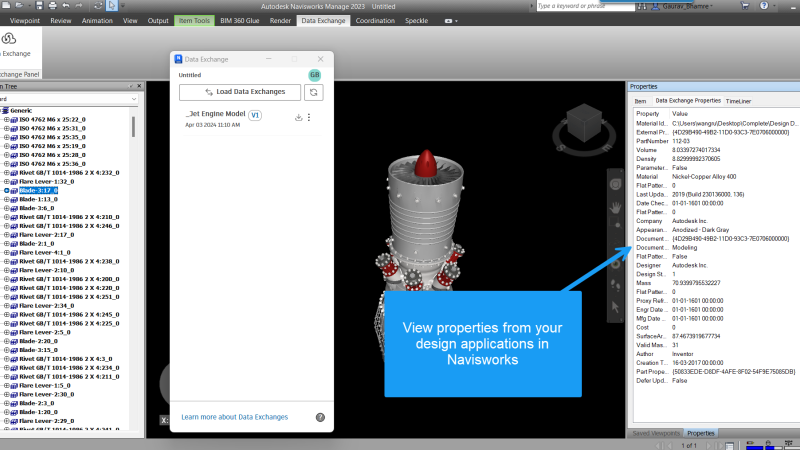The width and height of the screenshot is (800, 450).
Task: Click the Open file icon
Action: [19, 6]
